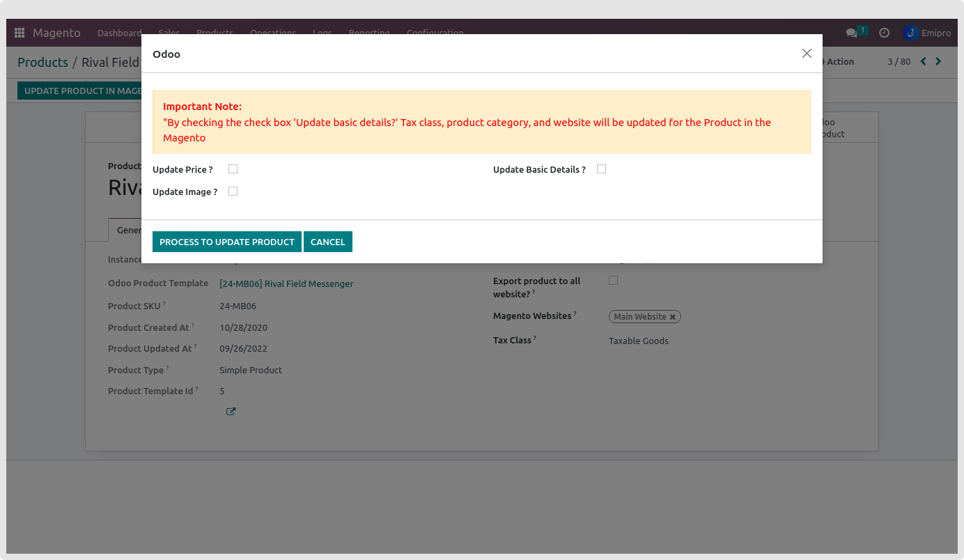The height and width of the screenshot is (560, 964).
Task: Click the external link icon below Template Id
Action: 231,412
